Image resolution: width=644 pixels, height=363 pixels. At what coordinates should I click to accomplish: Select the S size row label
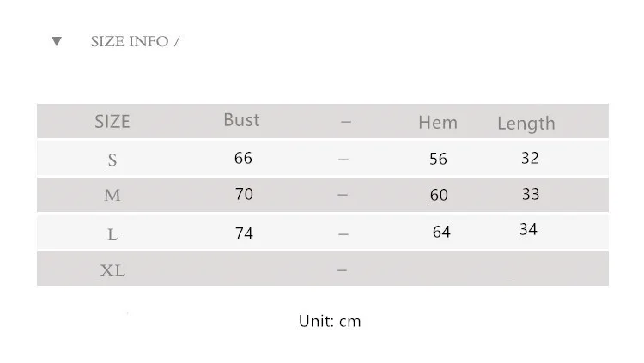point(112,160)
